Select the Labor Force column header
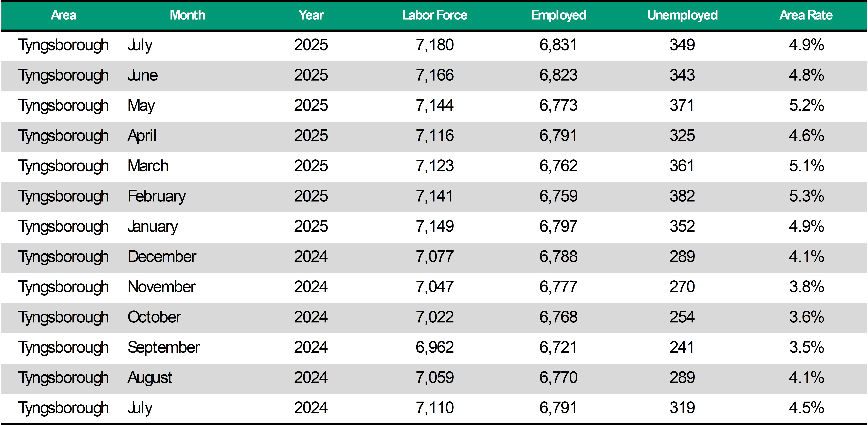The image size is (868, 425). coord(435,15)
